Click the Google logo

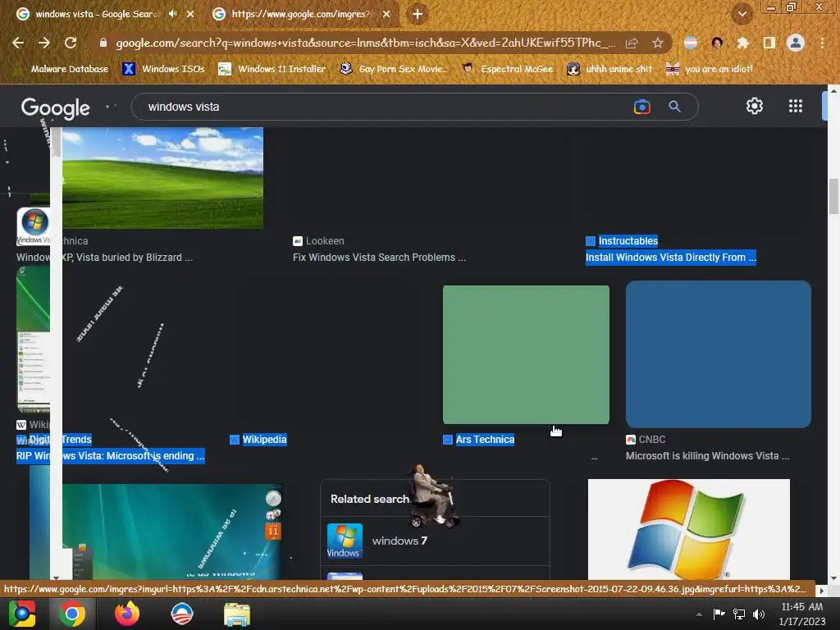click(x=55, y=107)
